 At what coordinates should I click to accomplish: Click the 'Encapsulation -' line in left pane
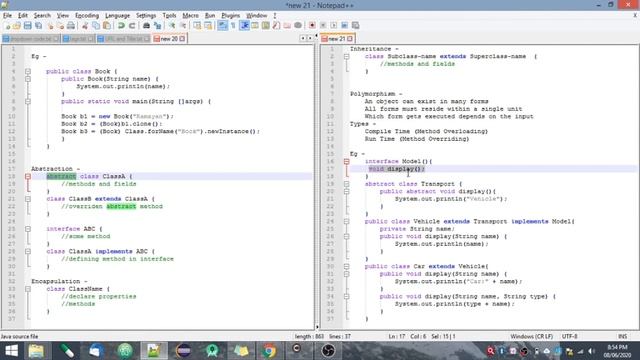click(x=59, y=282)
